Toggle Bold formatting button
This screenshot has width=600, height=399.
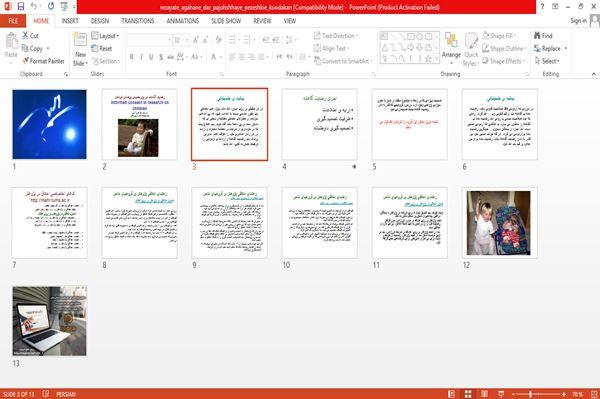tap(132, 57)
